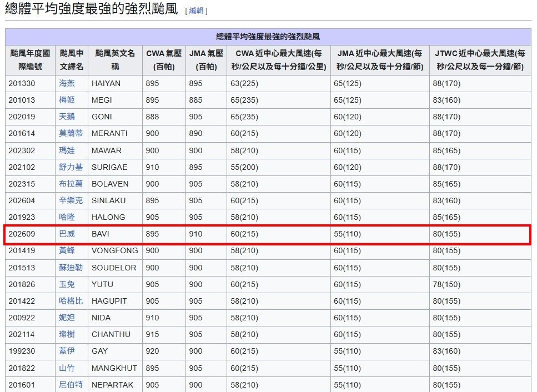Open the 哈格比 typhoon page
Viewport: 537px width, 392px height.
pos(71,301)
